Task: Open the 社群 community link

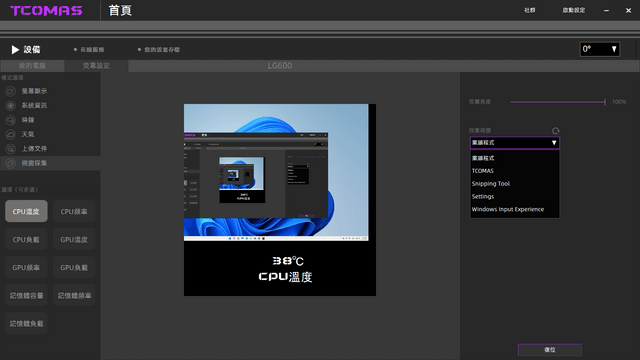Action: [530, 10]
